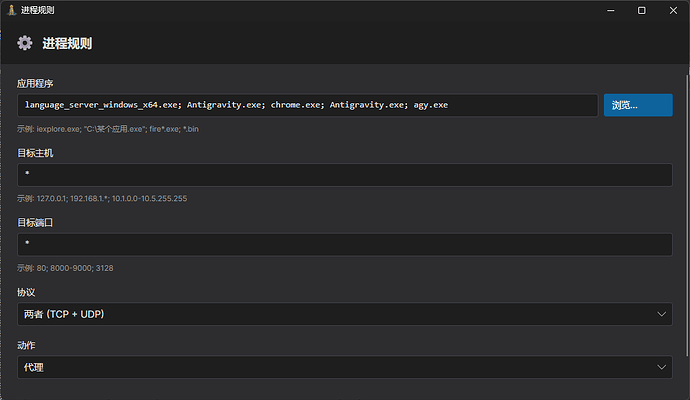Click the vertical scrollbar on the right edge
This screenshot has height=400, width=690.
point(687,216)
